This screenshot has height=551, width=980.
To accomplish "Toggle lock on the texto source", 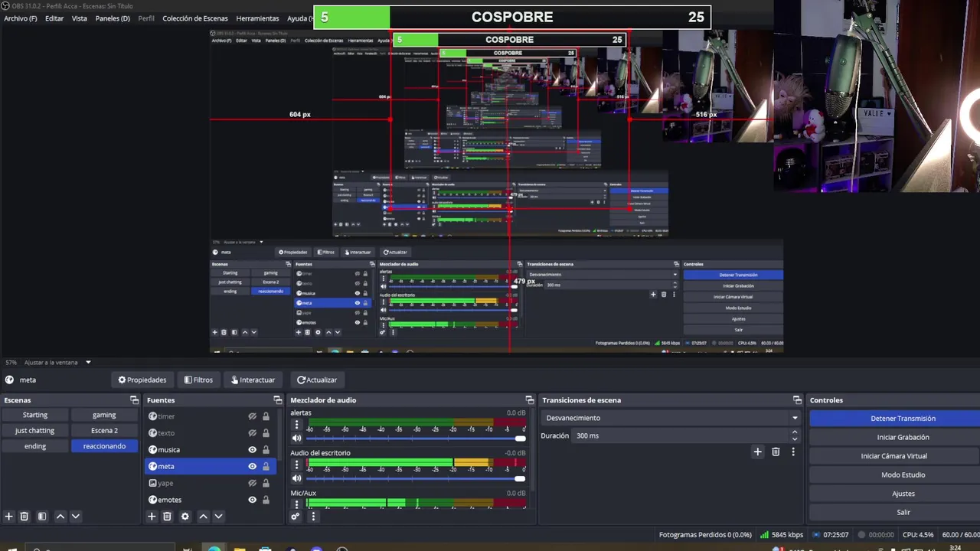I will pyautogui.click(x=266, y=433).
